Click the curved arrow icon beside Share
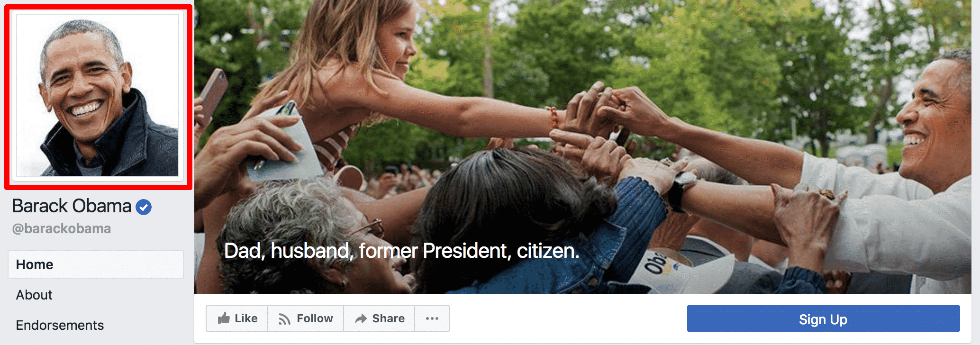 click(x=361, y=318)
